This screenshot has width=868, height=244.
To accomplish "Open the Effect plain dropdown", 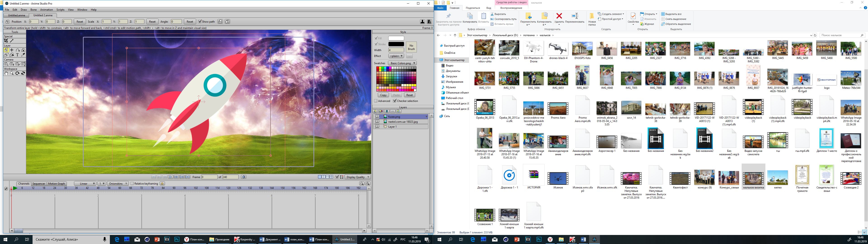I will [396, 56].
